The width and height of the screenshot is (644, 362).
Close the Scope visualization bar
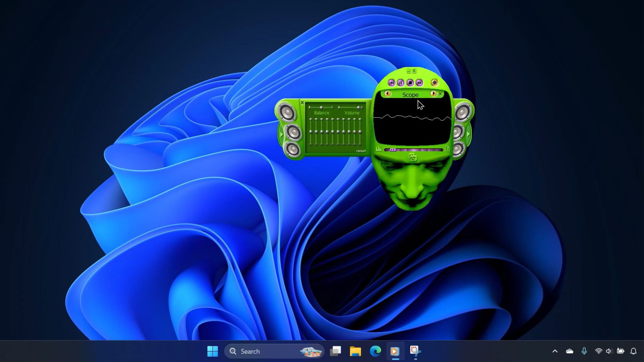(440, 94)
